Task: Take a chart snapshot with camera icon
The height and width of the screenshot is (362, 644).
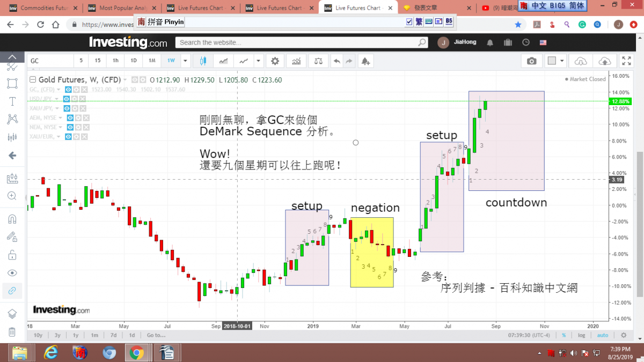Action: [x=531, y=61]
